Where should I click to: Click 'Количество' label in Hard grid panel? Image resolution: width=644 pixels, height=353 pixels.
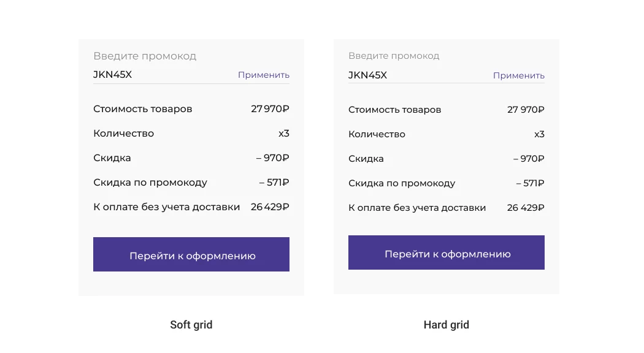tap(377, 134)
